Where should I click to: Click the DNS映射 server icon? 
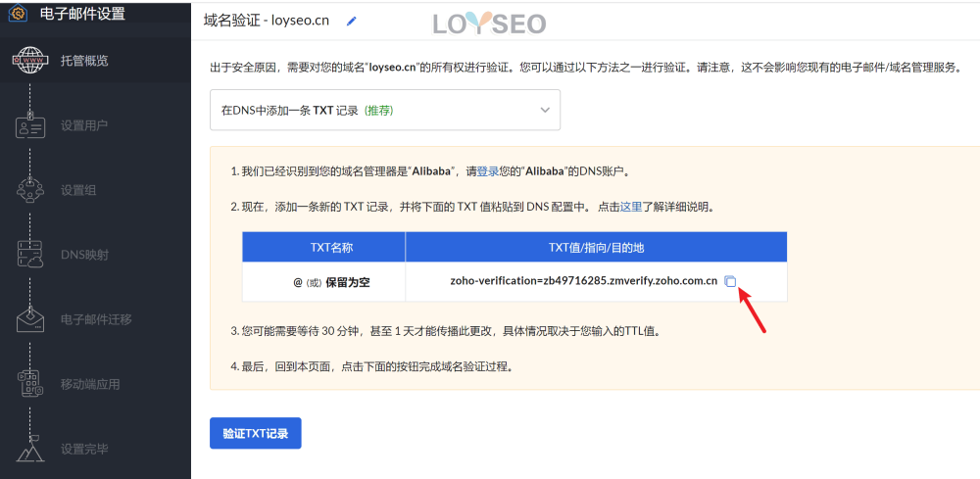coord(30,255)
